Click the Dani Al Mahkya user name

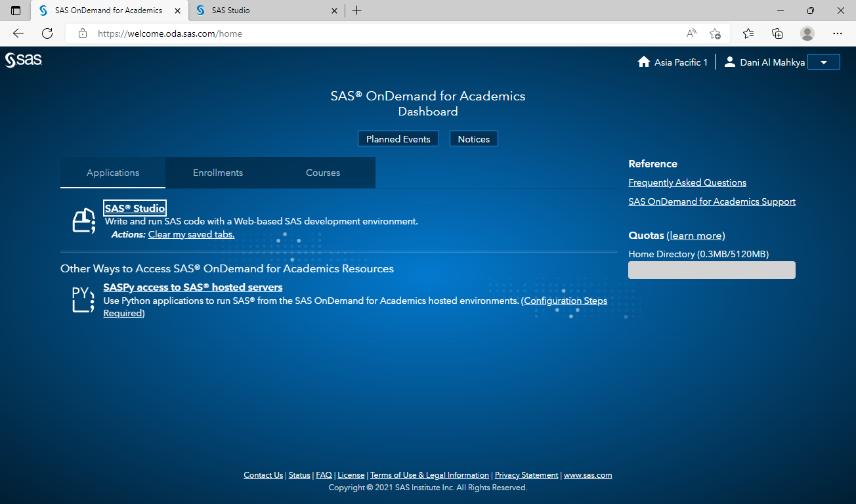pyautogui.click(x=772, y=62)
